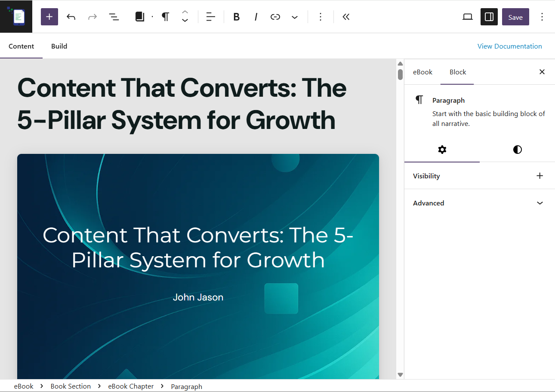This screenshot has height=392, width=555.
Task: Click the Paragraph block type icon
Action: pos(165,17)
